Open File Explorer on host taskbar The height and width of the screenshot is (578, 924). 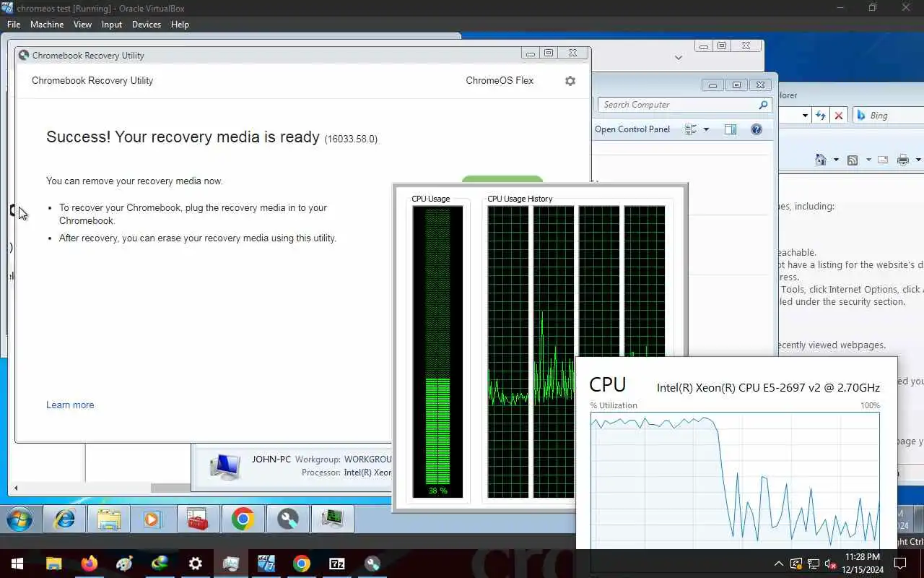(54, 564)
